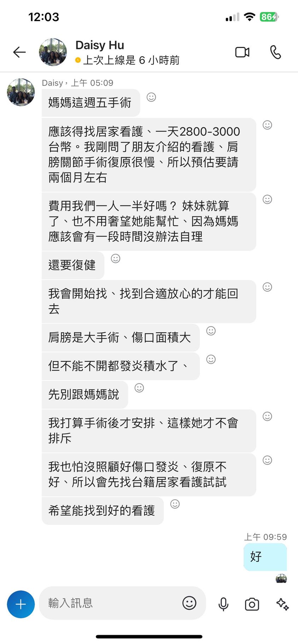298x644 pixels.
Task: Add reaction to 先別跟媽媽說 message
Action: coord(139,388)
